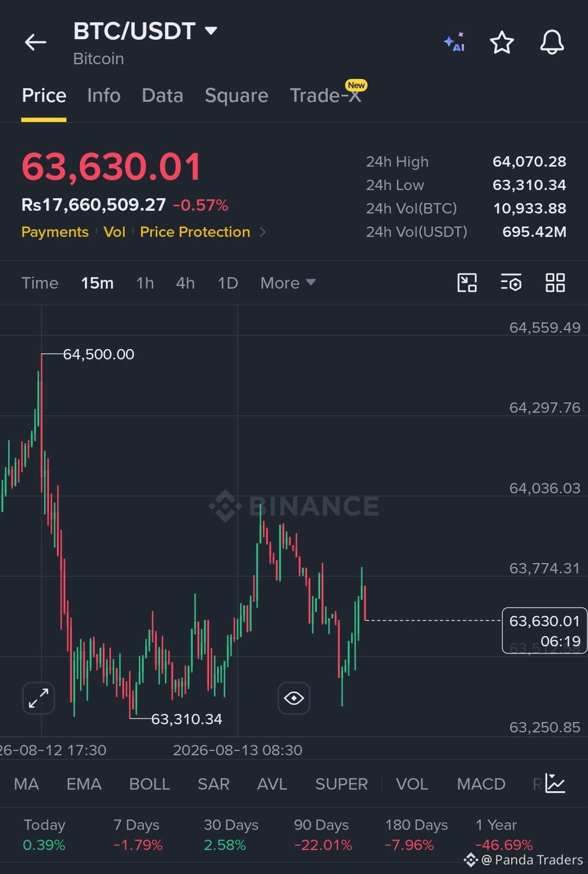
Task: Click the 24h Low value 63,310.34
Action: (x=529, y=185)
